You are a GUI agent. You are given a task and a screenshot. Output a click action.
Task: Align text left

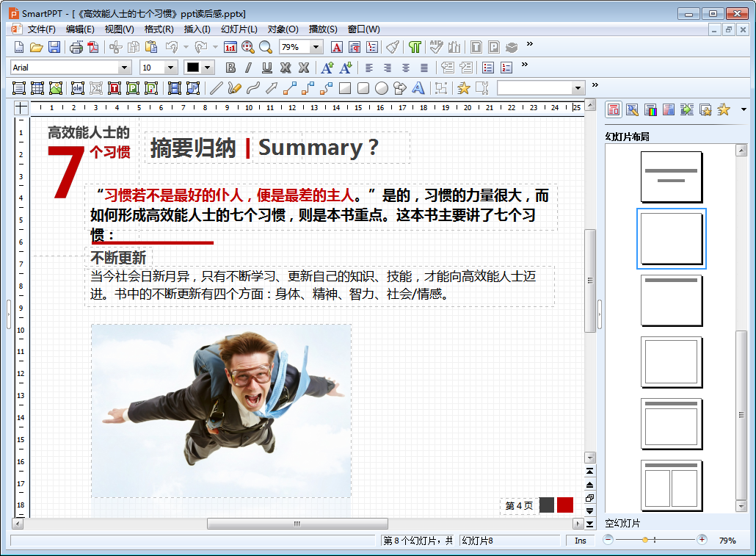coord(369,68)
